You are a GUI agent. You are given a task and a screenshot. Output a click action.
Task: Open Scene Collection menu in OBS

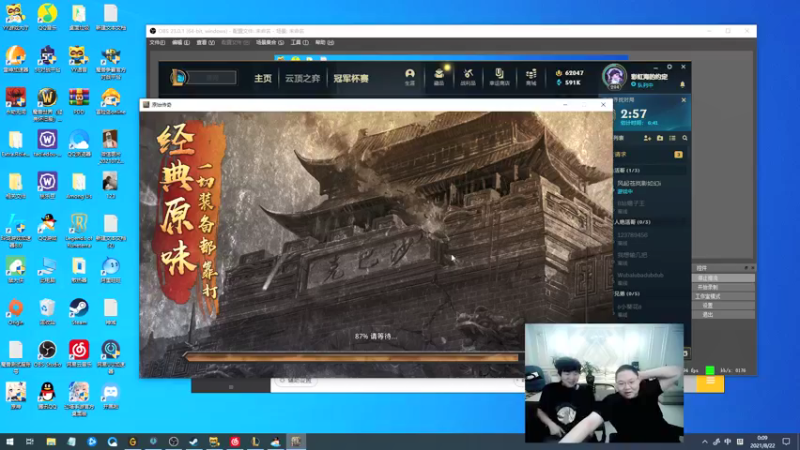click(270, 43)
